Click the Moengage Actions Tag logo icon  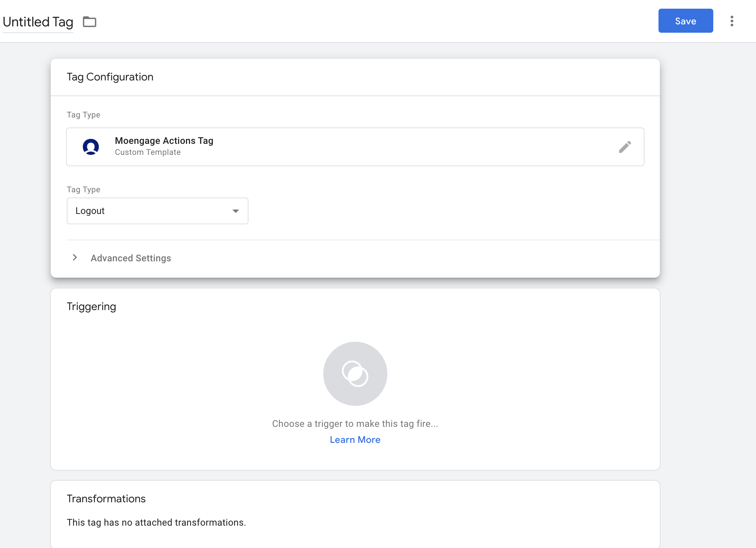[91, 147]
